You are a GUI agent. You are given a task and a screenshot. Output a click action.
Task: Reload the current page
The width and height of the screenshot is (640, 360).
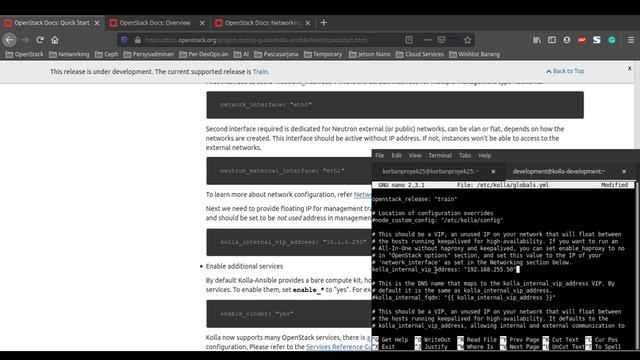[40, 40]
